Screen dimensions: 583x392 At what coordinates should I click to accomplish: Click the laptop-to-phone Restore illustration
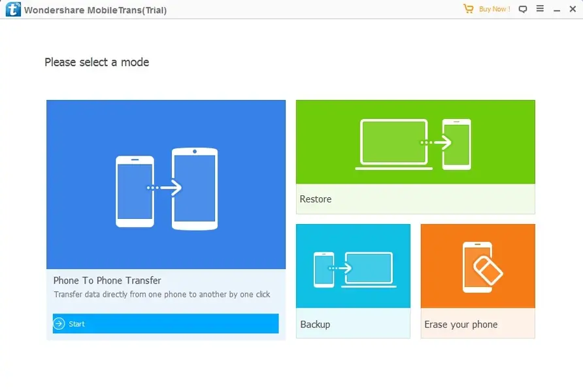coord(415,142)
